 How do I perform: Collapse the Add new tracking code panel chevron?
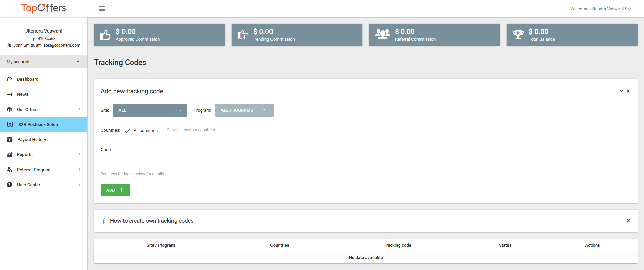coord(621,91)
